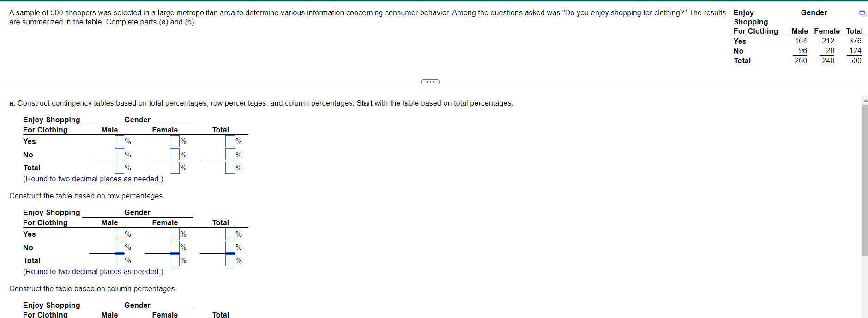Click the scrollbar up arrow
868x318 pixels.
pyautogui.click(x=864, y=99)
